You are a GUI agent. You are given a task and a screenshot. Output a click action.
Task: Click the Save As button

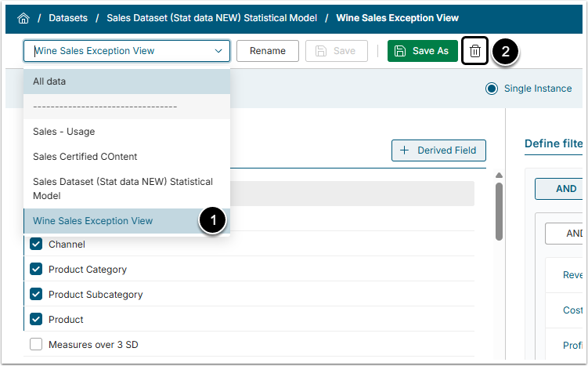coord(423,51)
